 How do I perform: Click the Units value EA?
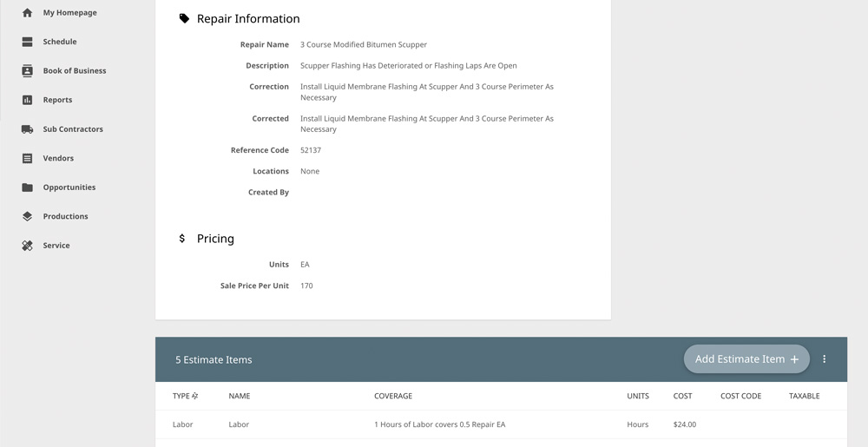coord(305,265)
